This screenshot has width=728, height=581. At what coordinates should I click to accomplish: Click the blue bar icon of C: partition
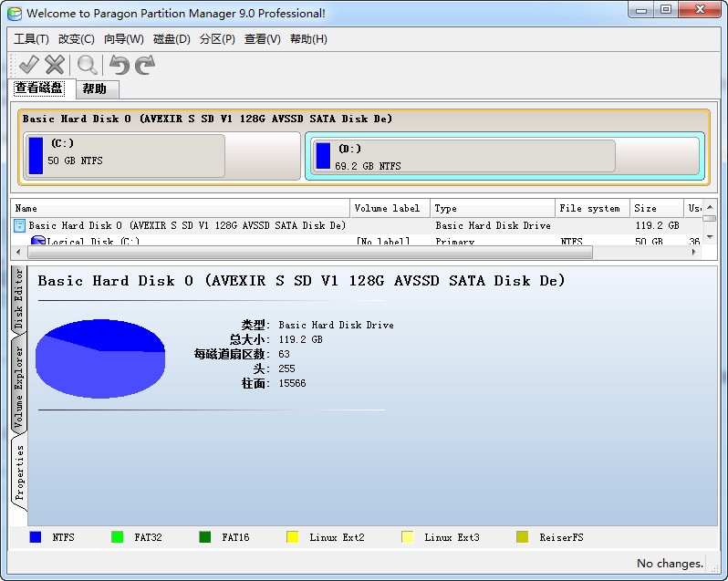36,156
